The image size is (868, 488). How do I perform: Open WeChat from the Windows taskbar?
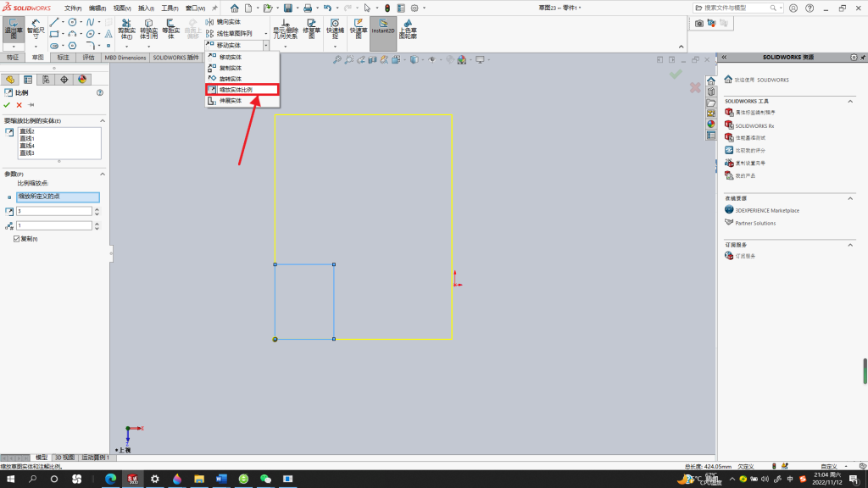265,480
